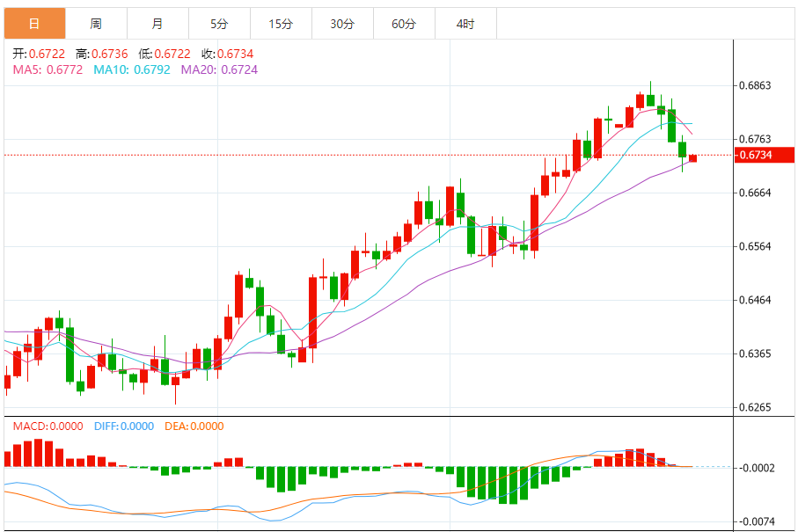
Task: Click the DIFF: 0.0000 label
Action: coord(123,426)
